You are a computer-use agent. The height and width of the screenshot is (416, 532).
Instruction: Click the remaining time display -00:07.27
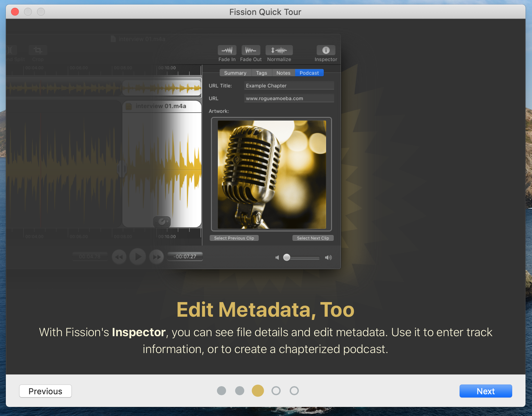tap(185, 256)
